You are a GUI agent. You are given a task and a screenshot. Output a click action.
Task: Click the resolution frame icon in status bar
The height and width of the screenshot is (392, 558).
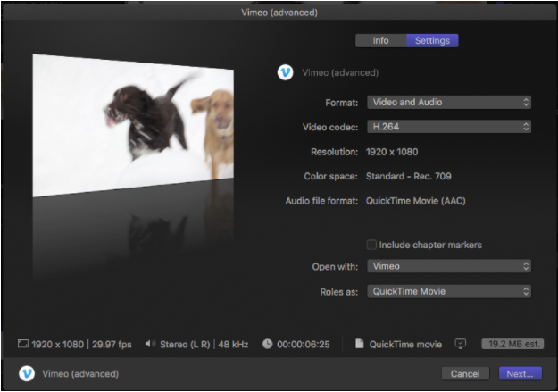(x=22, y=344)
